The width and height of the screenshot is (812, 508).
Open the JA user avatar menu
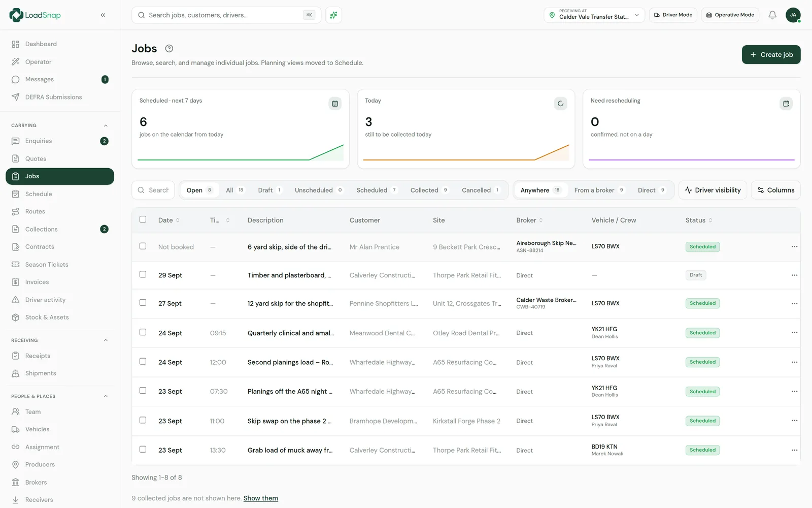coord(793,15)
